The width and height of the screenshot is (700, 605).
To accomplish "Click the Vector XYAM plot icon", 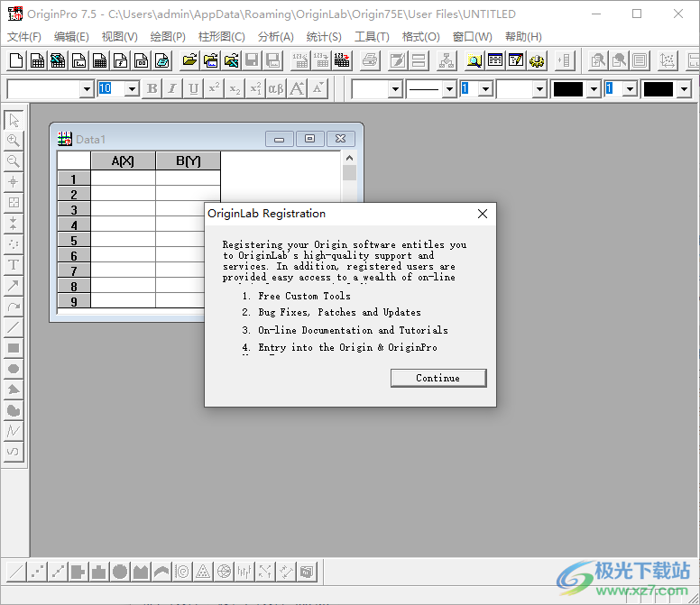I will click(x=286, y=572).
